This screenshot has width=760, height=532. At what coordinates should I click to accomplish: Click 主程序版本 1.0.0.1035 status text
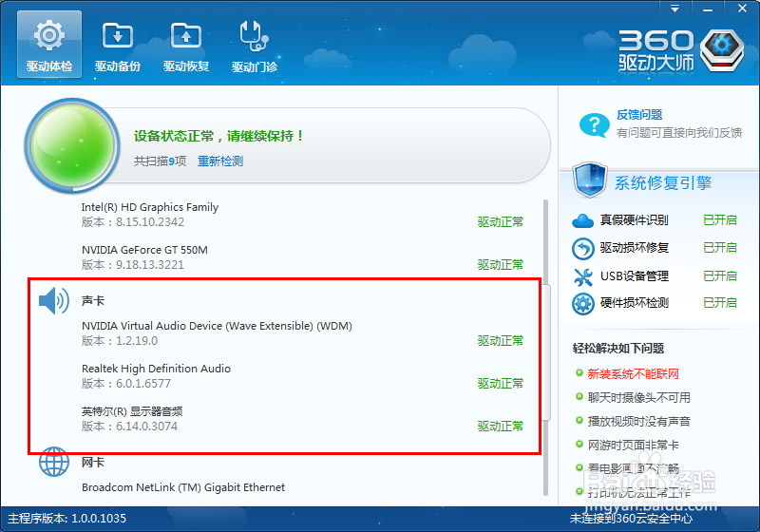(66, 518)
